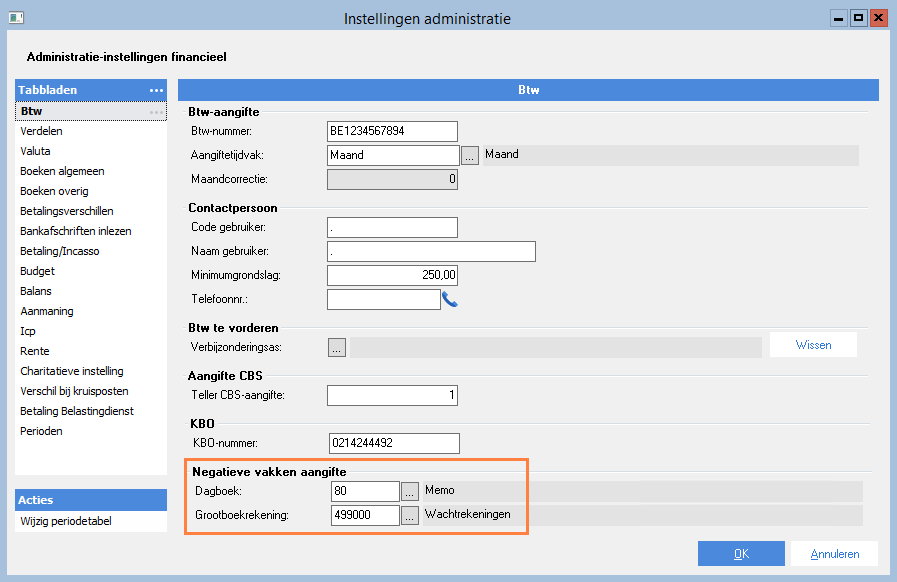Open the Tabbladen header options dots
Screen dimensions: 897x582
click(156, 90)
